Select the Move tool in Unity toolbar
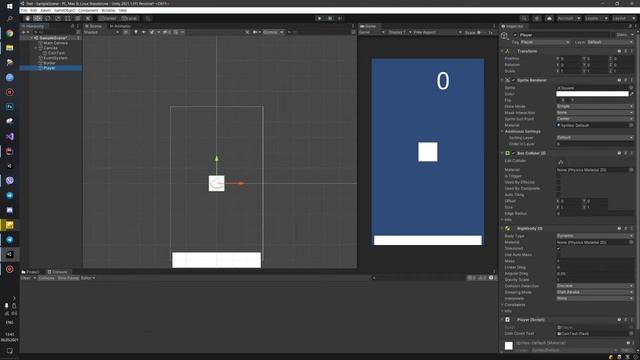The image size is (640, 360). coord(38,18)
